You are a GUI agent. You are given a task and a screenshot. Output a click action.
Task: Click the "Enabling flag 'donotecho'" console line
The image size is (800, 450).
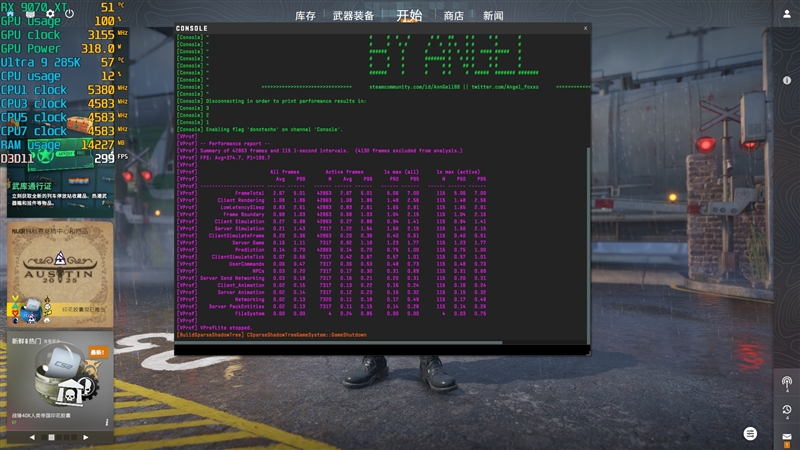[x=274, y=129]
